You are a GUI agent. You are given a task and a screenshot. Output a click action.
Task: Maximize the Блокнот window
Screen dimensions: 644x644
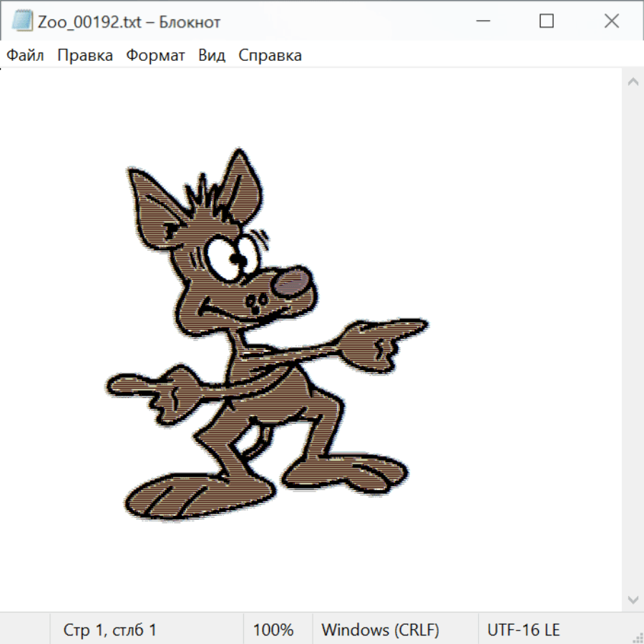point(547,21)
